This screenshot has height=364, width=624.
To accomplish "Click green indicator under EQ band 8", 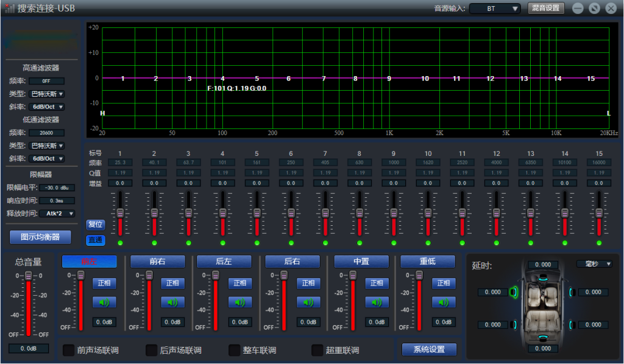I will (360, 243).
